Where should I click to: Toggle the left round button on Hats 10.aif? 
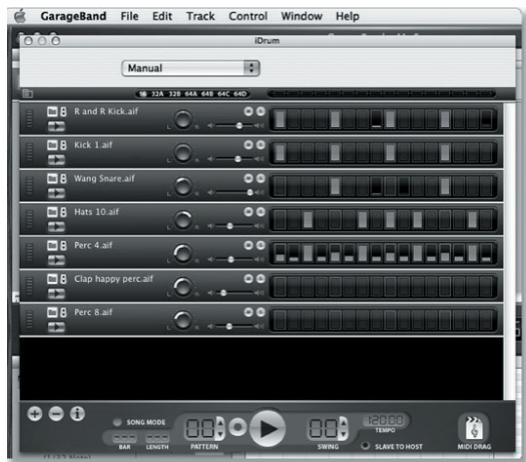(x=248, y=212)
